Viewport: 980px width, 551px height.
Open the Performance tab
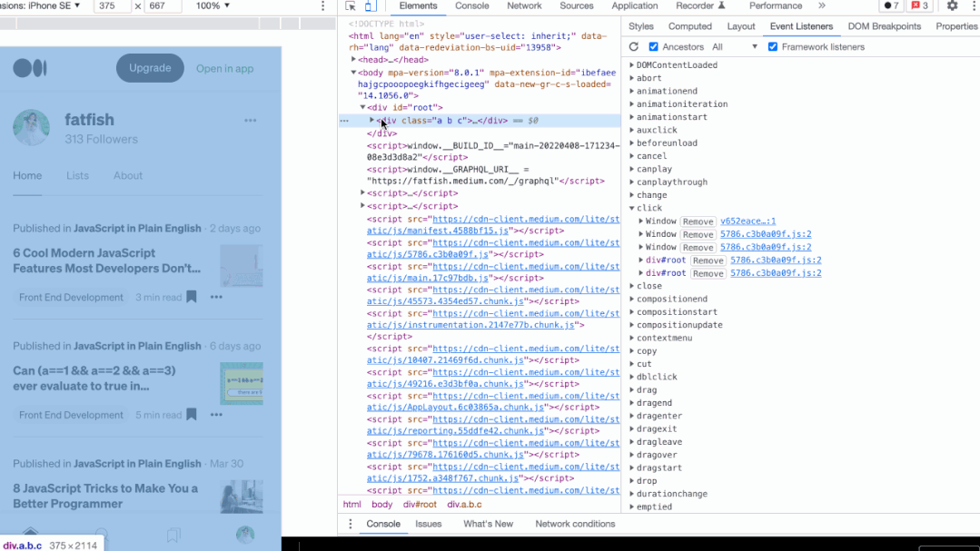[x=775, y=5]
